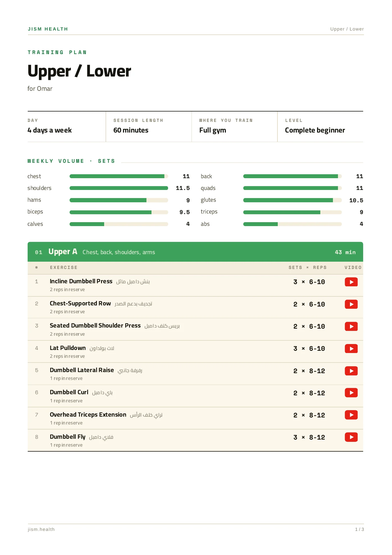Watch the Overhead Triceps Extension video
Screen dimensions: 392x555
coord(351,415)
